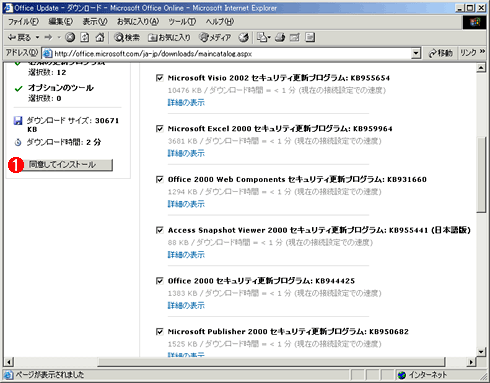The width and height of the screenshot is (490, 383).
Task: Click the green check beside オプションのツール
Action: pos(18,89)
